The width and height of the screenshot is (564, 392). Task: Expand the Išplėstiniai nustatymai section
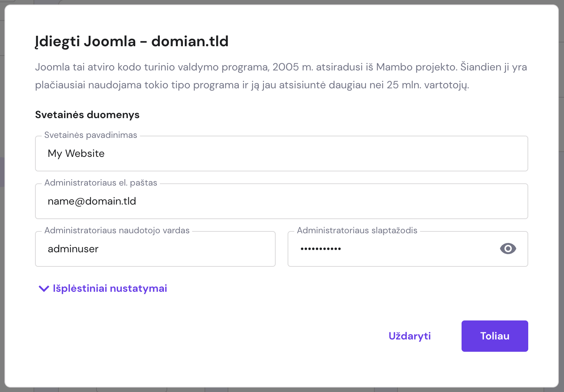click(x=110, y=288)
